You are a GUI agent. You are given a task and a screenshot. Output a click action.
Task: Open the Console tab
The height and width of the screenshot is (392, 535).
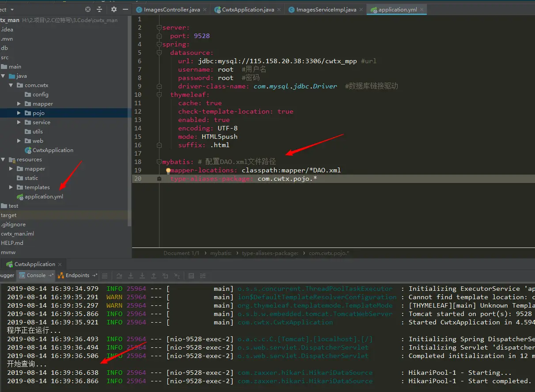pyautogui.click(x=36, y=275)
